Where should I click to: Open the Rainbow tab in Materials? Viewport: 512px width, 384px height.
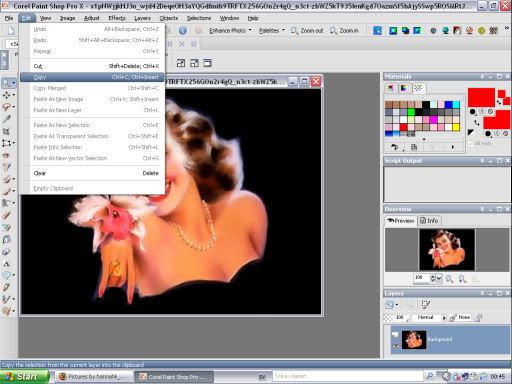click(404, 88)
